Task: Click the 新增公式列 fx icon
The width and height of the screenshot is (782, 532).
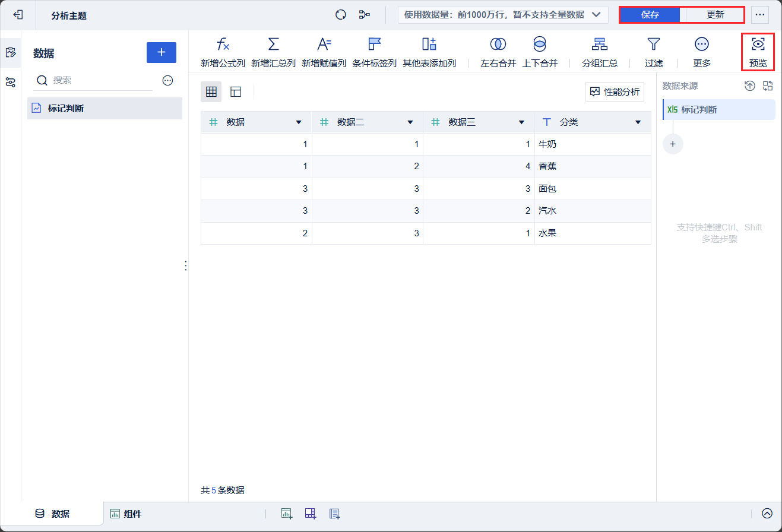Action: [223, 44]
